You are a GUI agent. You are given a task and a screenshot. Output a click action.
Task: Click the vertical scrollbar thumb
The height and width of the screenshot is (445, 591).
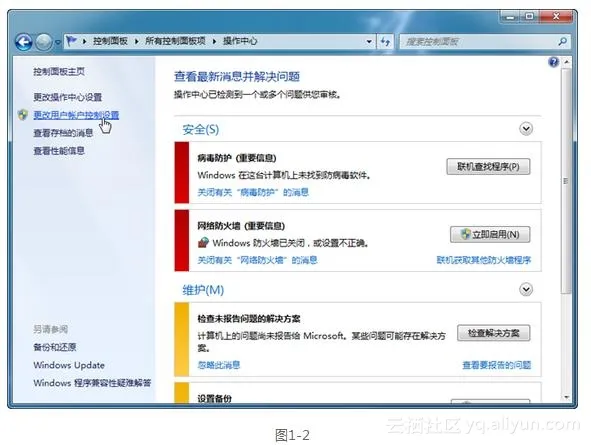pyautogui.click(x=566, y=181)
